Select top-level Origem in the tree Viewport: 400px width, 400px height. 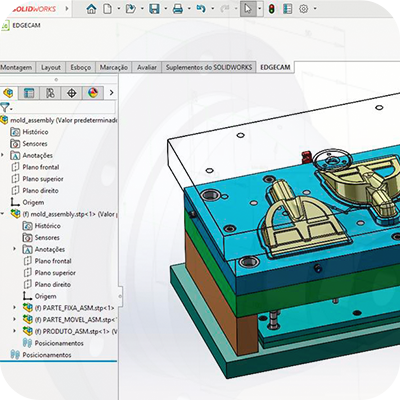click(x=33, y=202)
